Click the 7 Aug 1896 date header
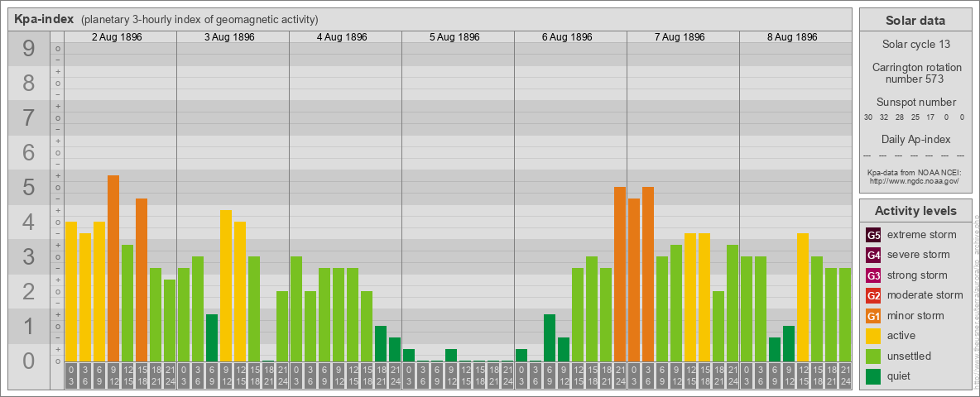980x397 pixels. click(x=680, y=37)
